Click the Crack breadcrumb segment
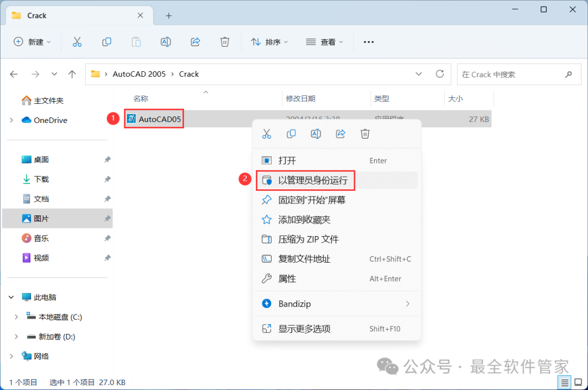The image size is (588, 390). (188, 74)
